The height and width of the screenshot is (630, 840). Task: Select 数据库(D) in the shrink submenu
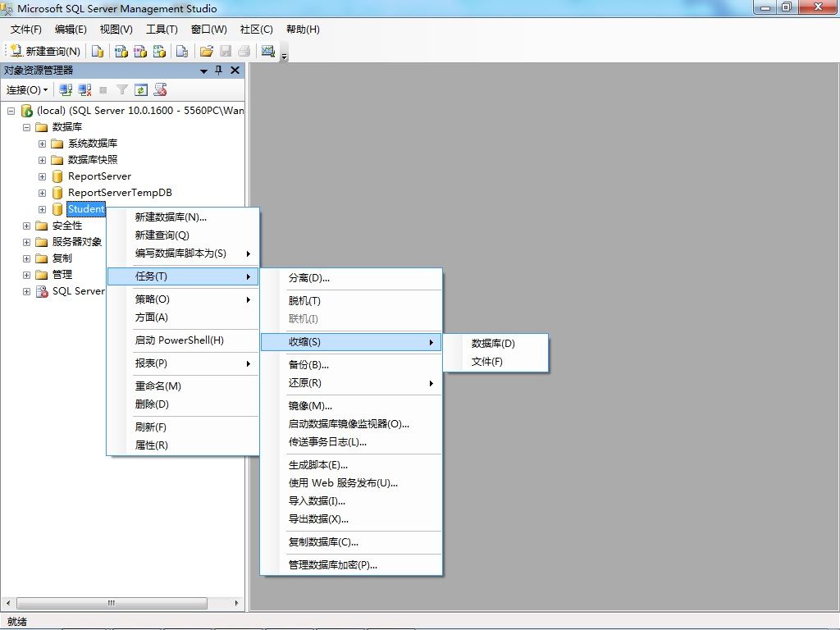point(495,344)
